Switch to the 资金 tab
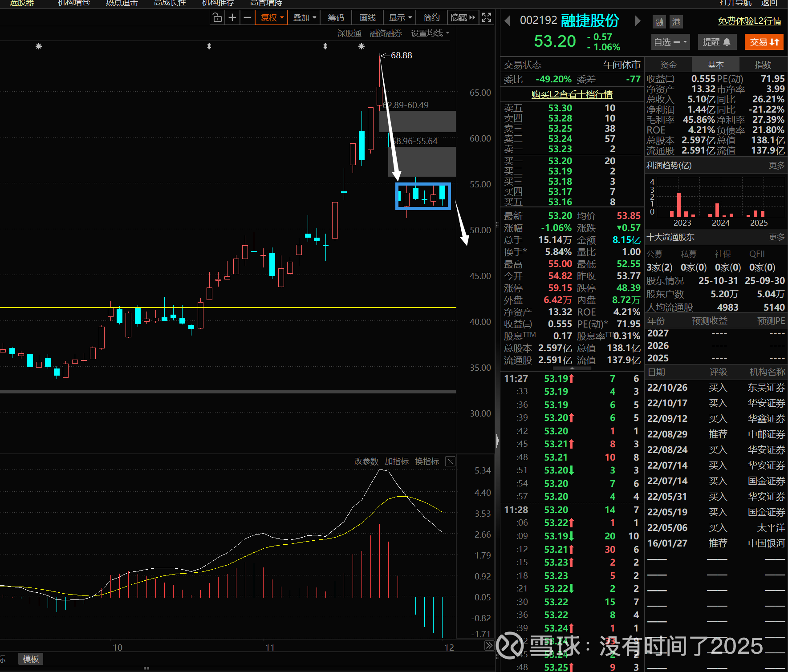The image size is (788, 672). click(668, 65)
